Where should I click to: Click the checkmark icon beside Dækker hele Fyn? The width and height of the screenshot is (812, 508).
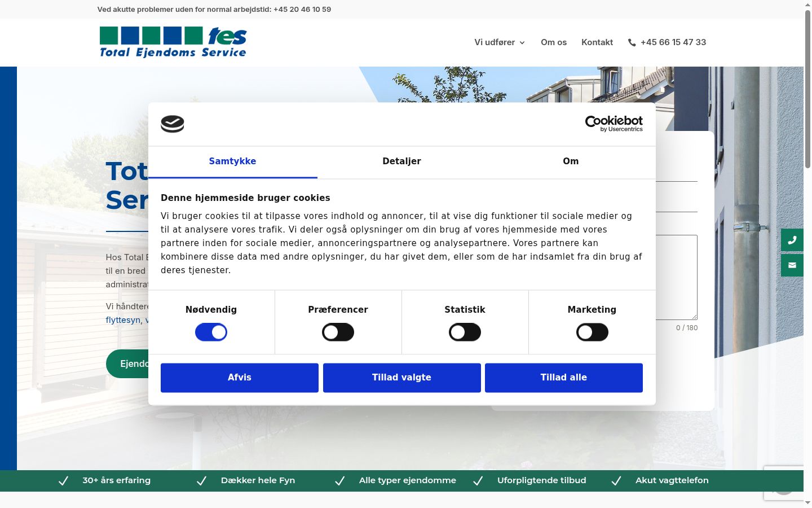(202, 481)
